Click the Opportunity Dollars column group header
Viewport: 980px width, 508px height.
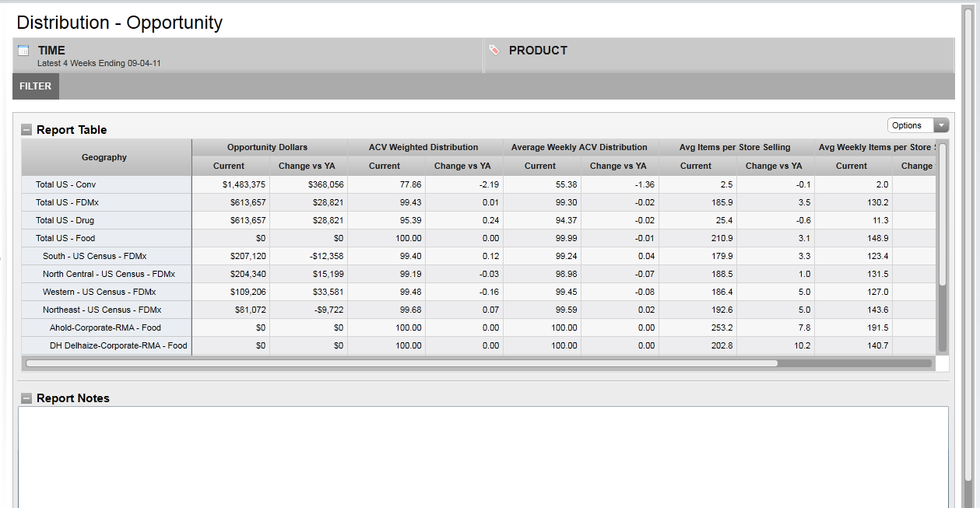click(267, 147)
